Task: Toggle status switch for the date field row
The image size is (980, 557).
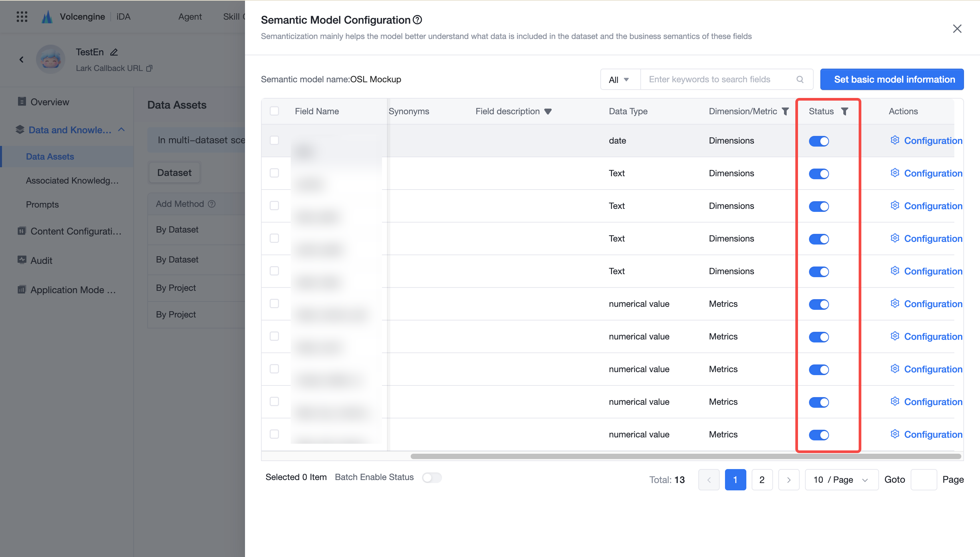Action: pos(819,141)
